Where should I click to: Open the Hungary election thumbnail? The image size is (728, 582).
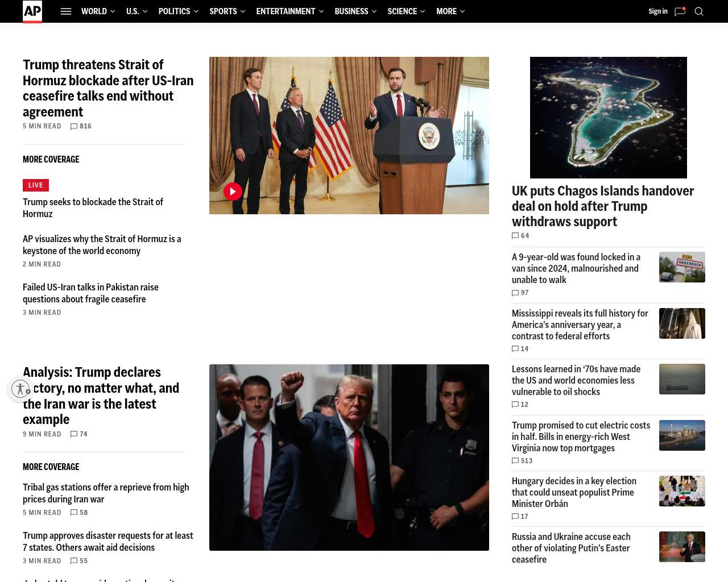click(x=682, y=491)
